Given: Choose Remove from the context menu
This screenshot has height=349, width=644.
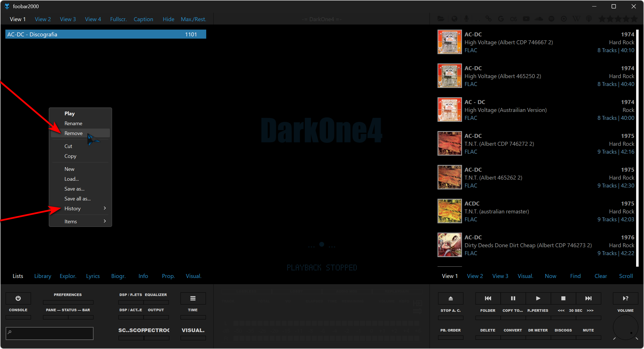Looking at the screenshot, I should pos(74,133).
